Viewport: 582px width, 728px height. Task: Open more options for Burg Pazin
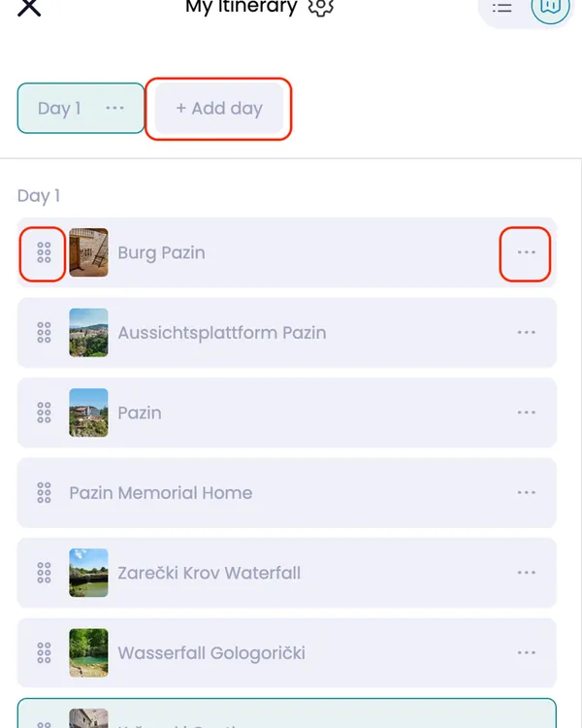click(x=526, y=253)
